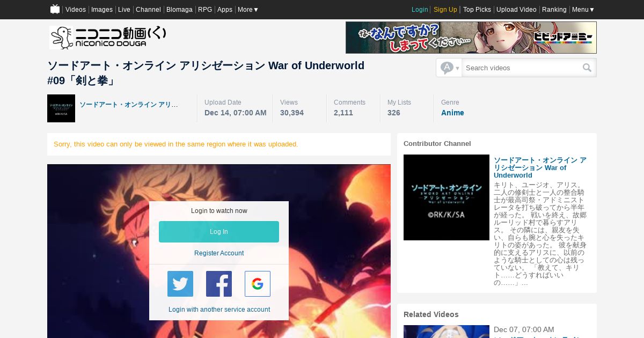The height and width of the screenshot is (338, 644).
Task: Click the Anime genre link
Action: (452, 113)
